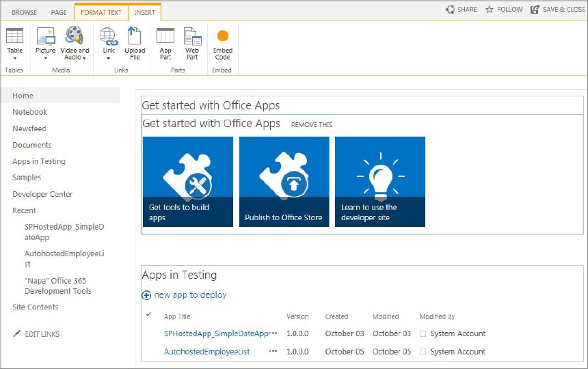This screenshot has height=369, width=588.
Task: Click the pencil icon beside Edit Links
Action: pos(17,333)
